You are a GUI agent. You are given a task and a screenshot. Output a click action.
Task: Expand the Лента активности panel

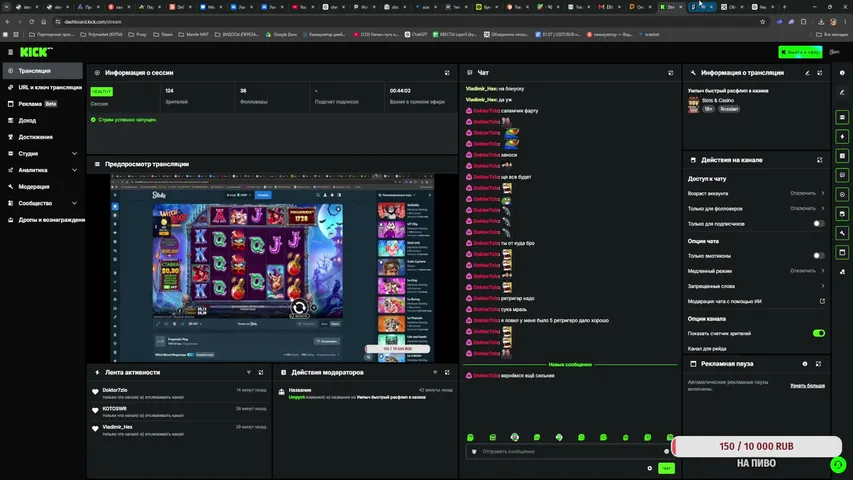click(261, 372)
